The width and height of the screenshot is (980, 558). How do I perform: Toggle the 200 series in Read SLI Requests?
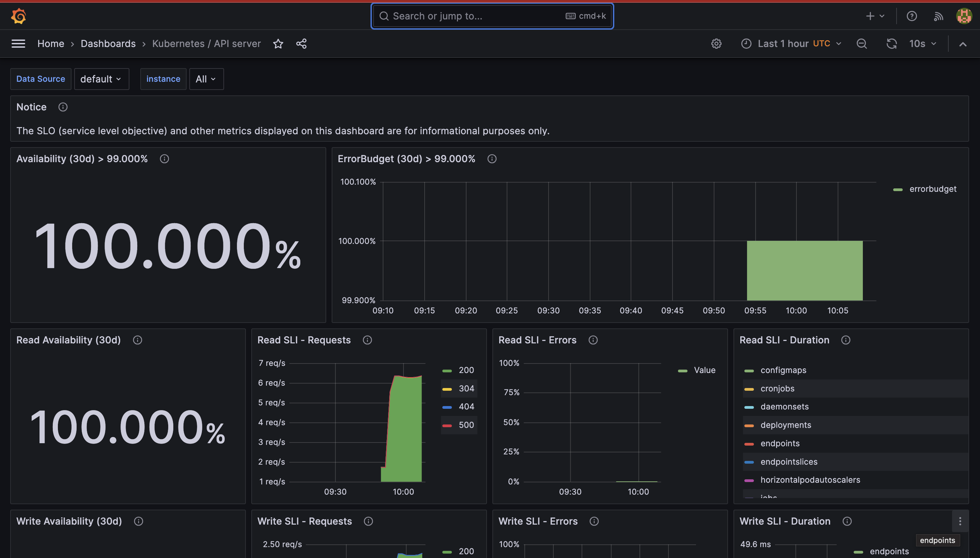pos(466,370)
